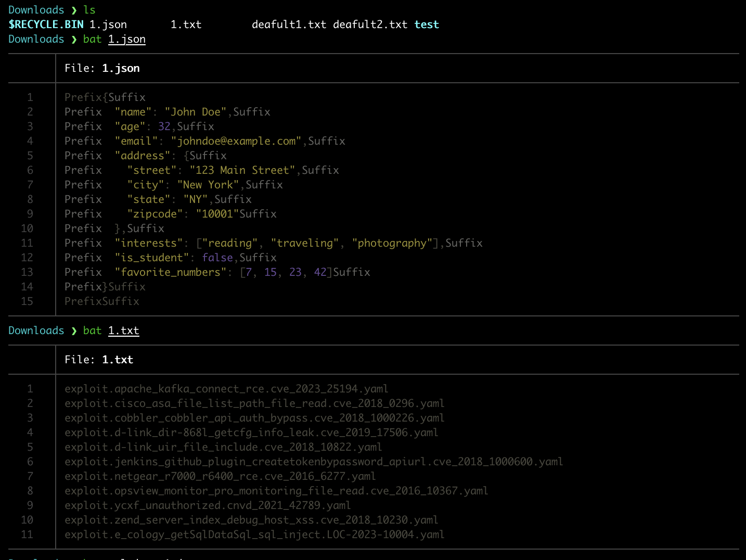Screen dimensions: 746x560
Task: Click the "John Doe" name value
Action: (196, 112)
